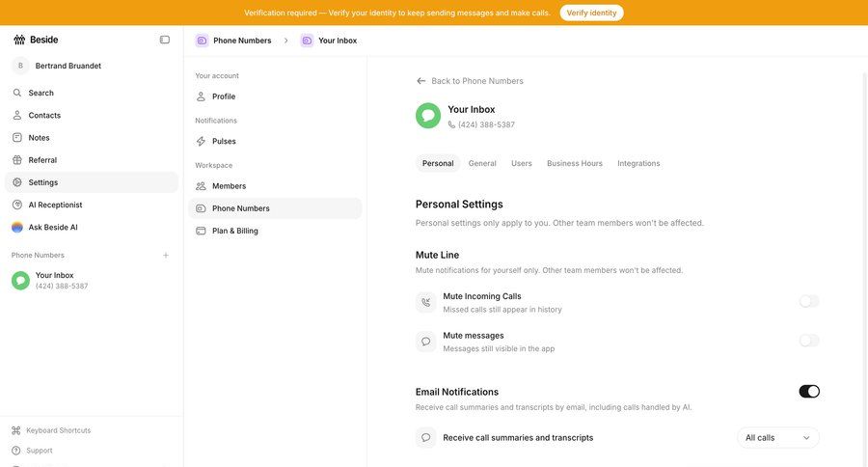The image size is (868, 467).
Task: Select Pulses under Notifications
Action: point(275,141)
